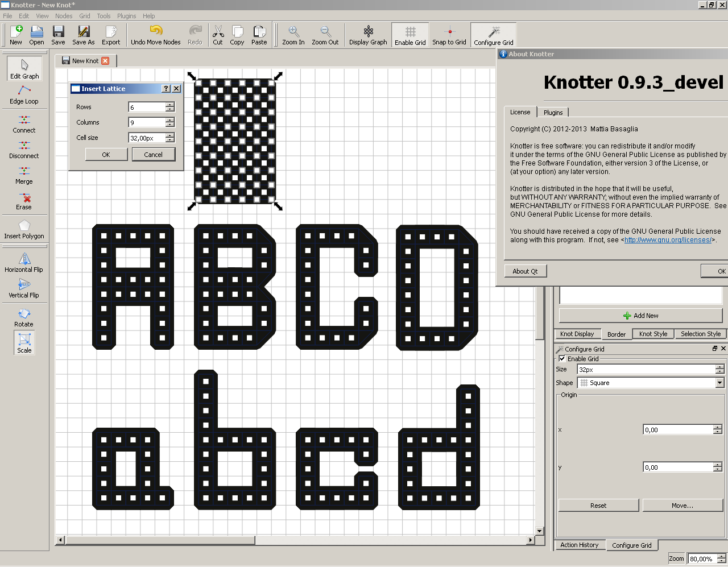Open a file with the Open icon

pos(36,35)
